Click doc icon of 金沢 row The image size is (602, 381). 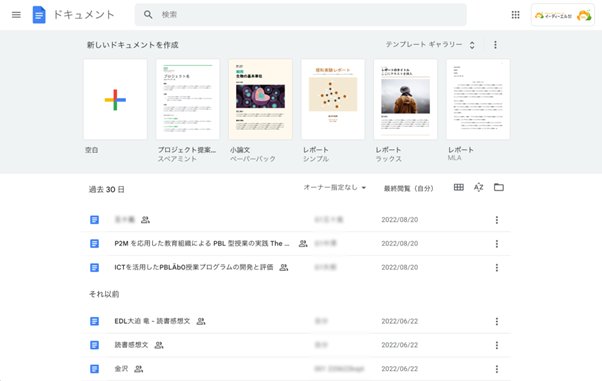(94, 369)
